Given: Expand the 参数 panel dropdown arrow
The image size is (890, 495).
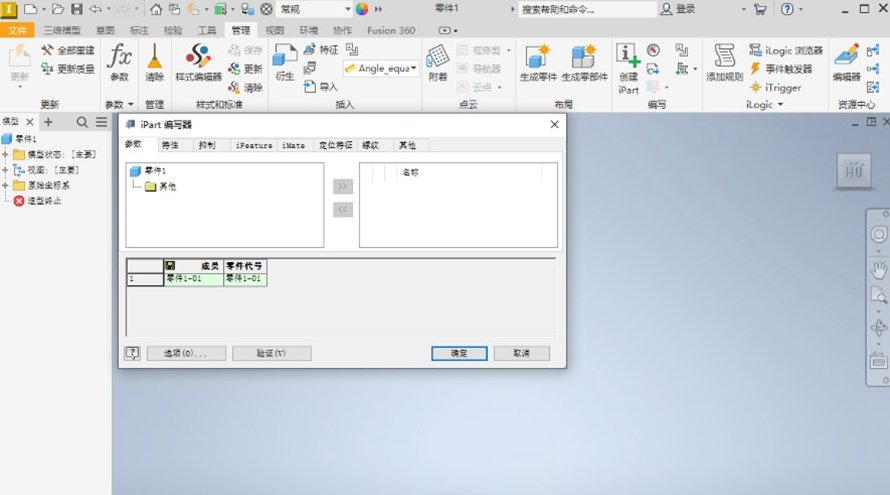Looking at the screenshot, I should [x=131, y=104].
